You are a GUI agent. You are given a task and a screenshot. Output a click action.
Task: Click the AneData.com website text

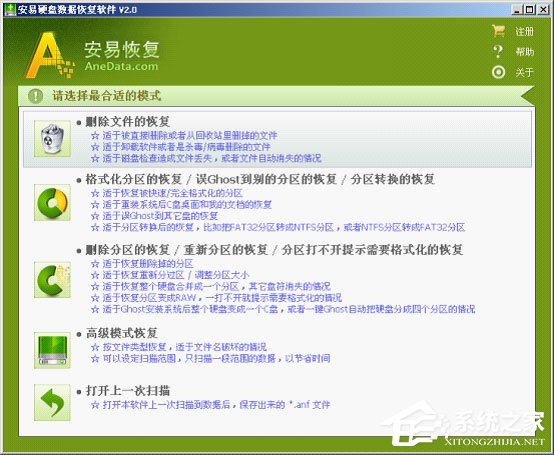(121, 66)
